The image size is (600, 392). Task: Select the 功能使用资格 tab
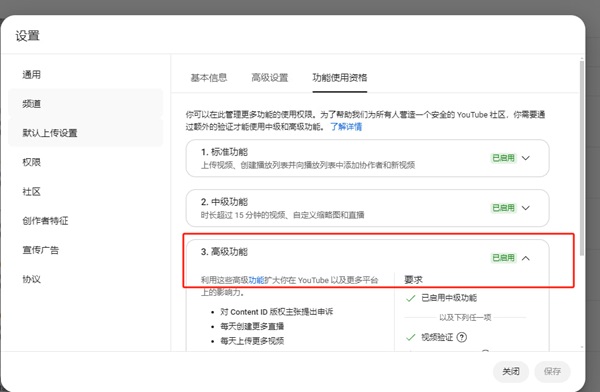(x=340, y=78)
